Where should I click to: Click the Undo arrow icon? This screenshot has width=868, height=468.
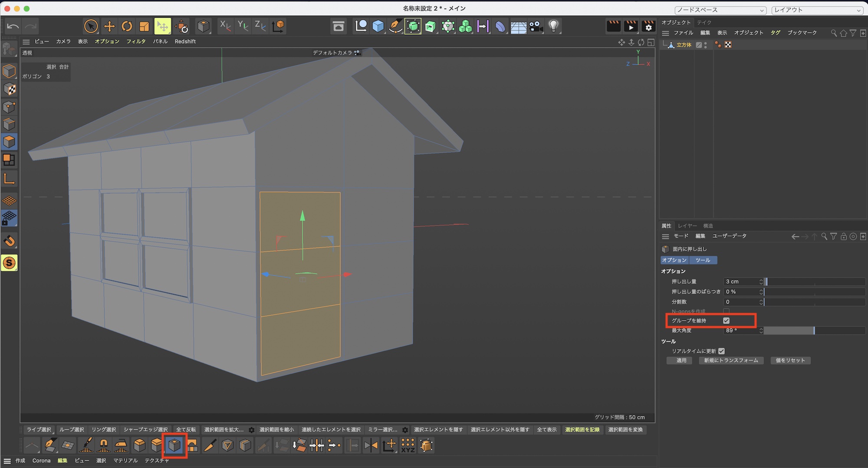(13, 26)
